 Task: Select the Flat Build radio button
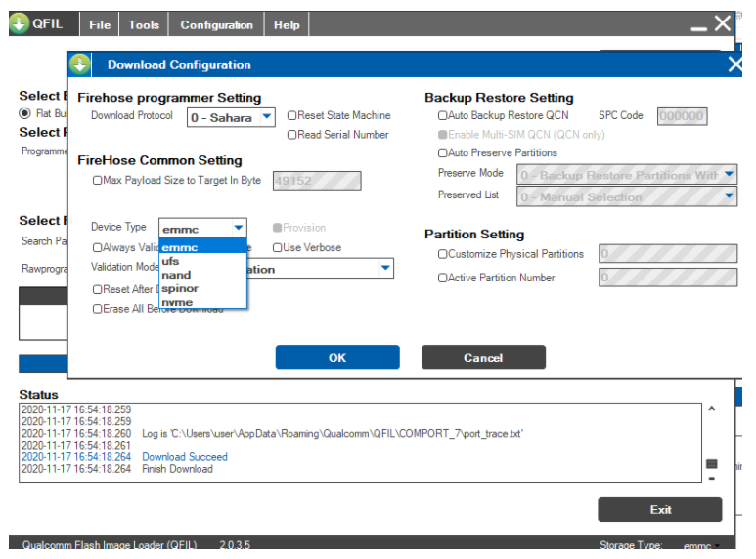[24, 113]
